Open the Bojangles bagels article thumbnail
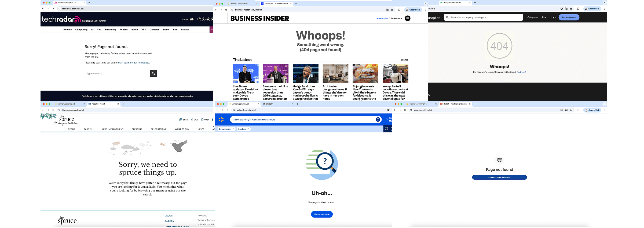 (365, 74)
